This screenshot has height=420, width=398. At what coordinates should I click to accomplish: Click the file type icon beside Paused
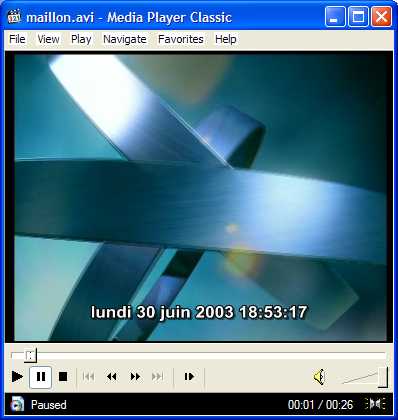click(x=17, y=404)
